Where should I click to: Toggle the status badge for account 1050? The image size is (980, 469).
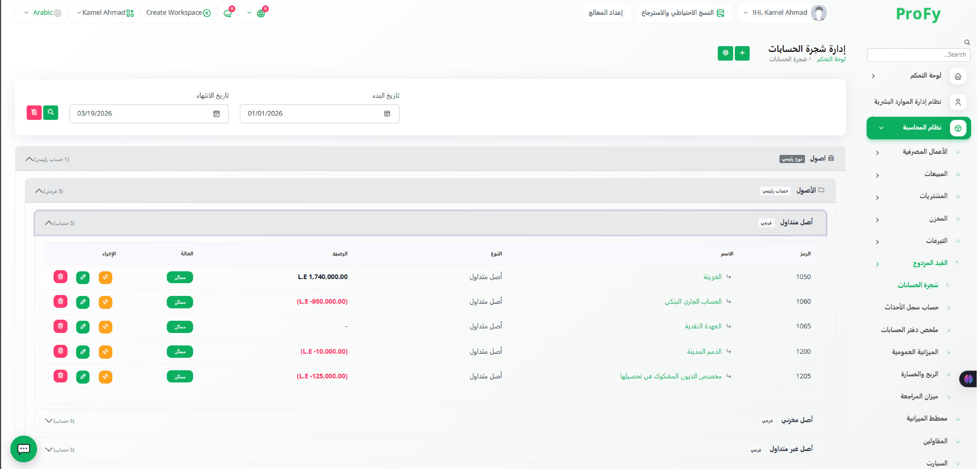(180, 277)
